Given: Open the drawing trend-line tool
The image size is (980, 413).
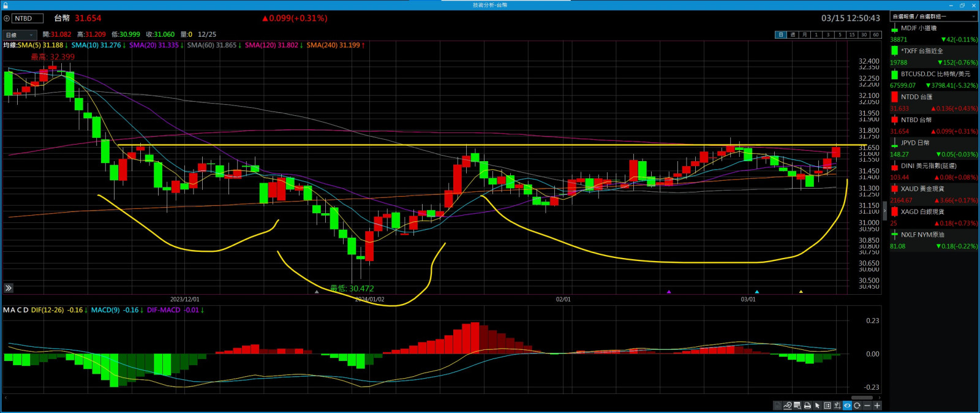Looking at the screenshot, I should coord(787,406).
